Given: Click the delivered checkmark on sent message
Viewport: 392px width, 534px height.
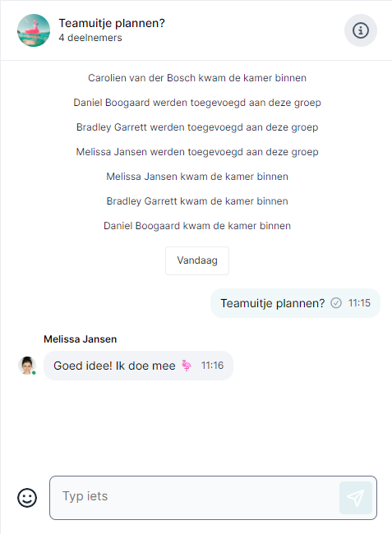Looking at the screenshot, I should pos(336,303).
